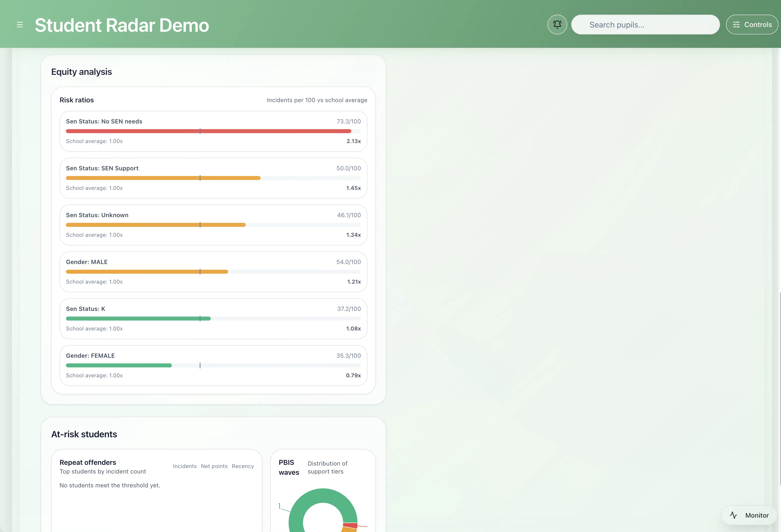Sort repeat offenders by Recency

[x=242, y=466]
